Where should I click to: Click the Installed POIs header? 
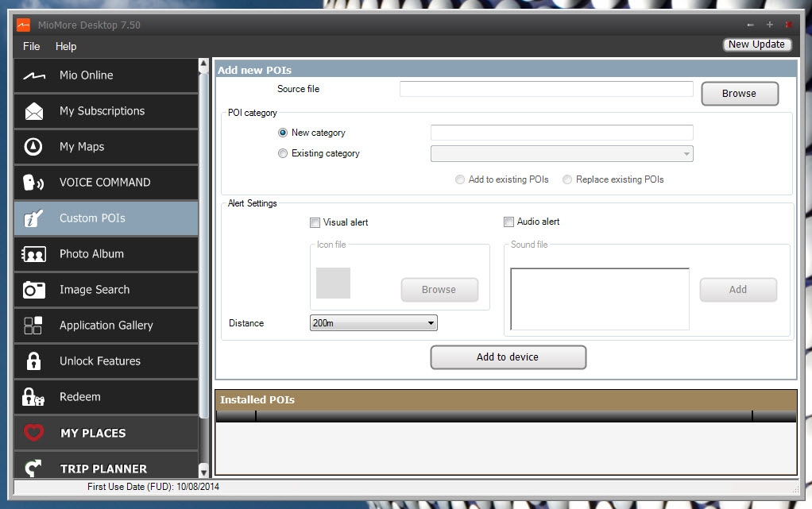click(x=506, y=399)
